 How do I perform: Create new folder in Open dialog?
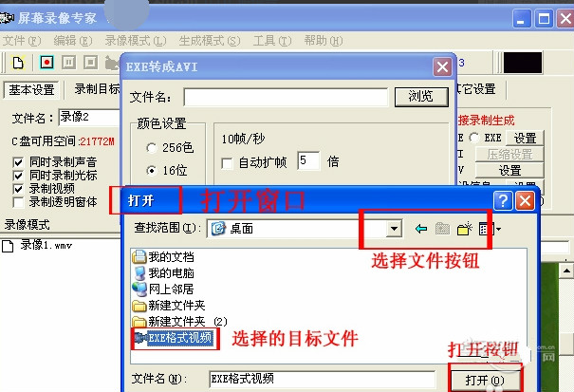[465, 229]
